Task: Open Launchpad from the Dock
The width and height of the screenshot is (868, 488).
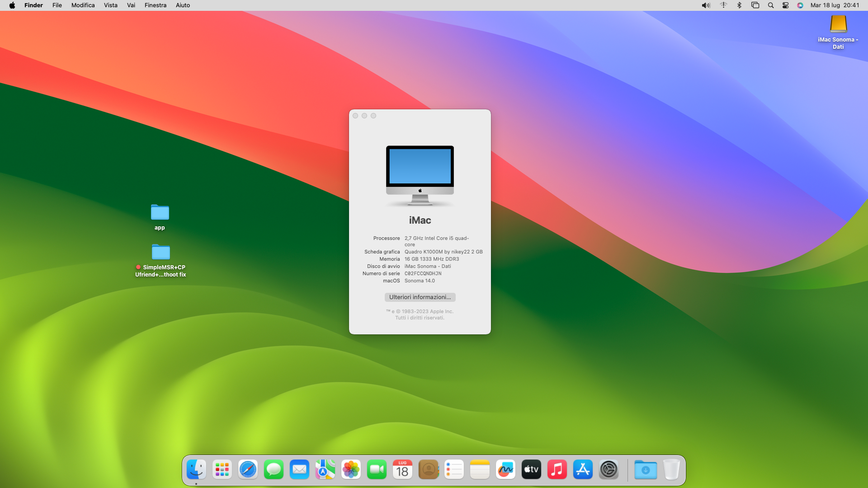Action: point(222,470)
